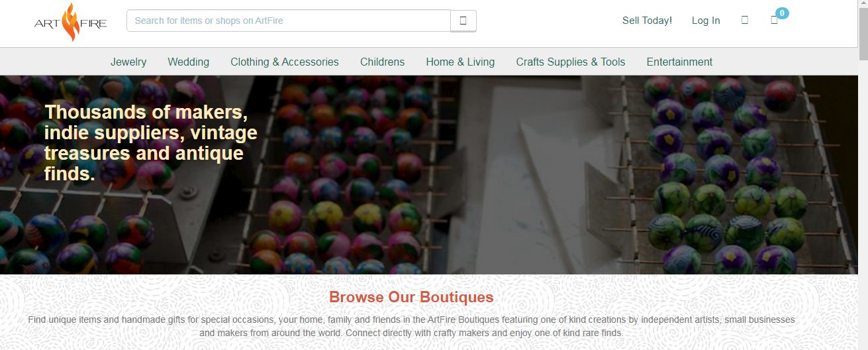Screen dimensions: 868x350
Task: Focus the ArtFire search field
Action: [x=289, y=21]
